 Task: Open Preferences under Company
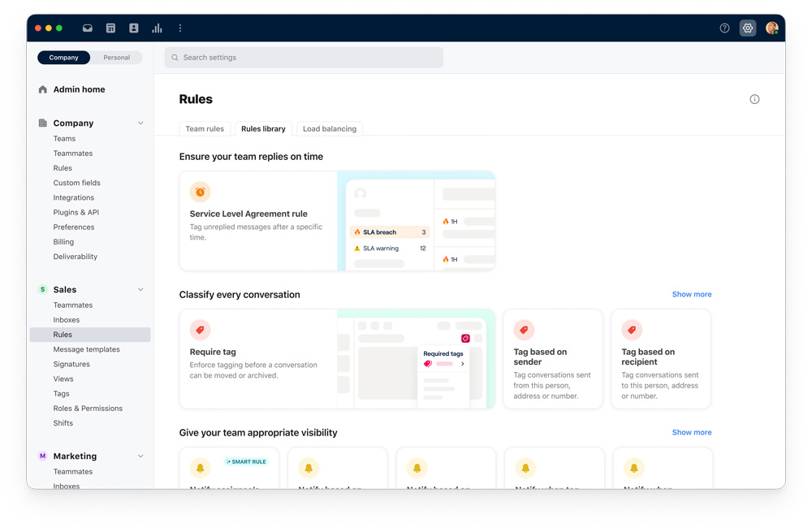(74, 227)
